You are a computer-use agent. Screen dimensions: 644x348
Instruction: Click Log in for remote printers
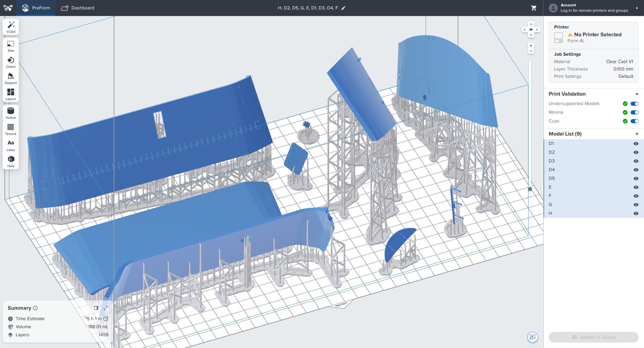coord(594,11)
